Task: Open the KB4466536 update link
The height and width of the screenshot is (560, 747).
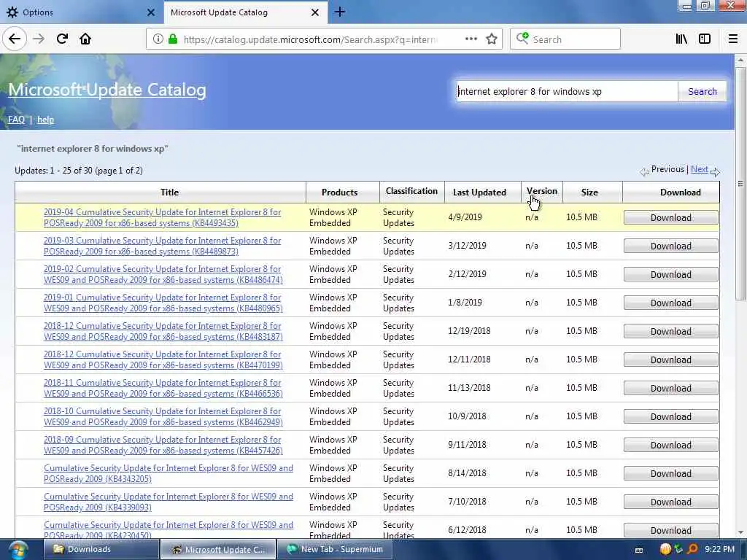Action: tap(163, 388)
